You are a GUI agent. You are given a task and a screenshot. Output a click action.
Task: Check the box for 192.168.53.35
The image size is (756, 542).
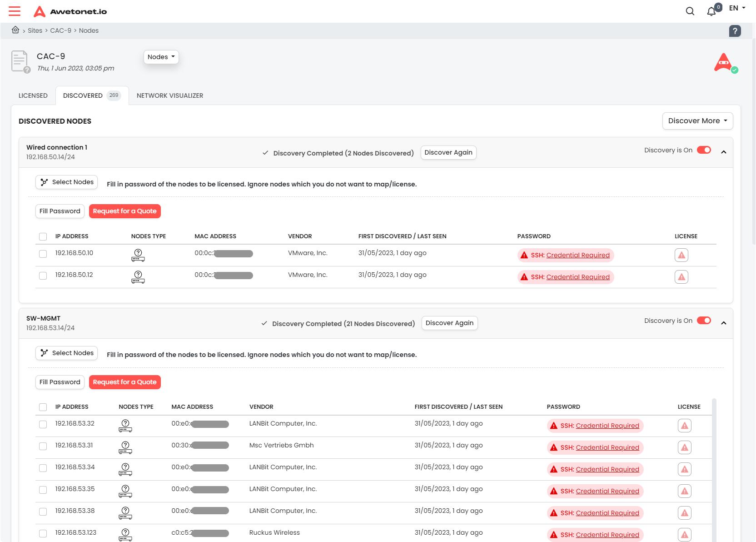(x=43, y=490)
